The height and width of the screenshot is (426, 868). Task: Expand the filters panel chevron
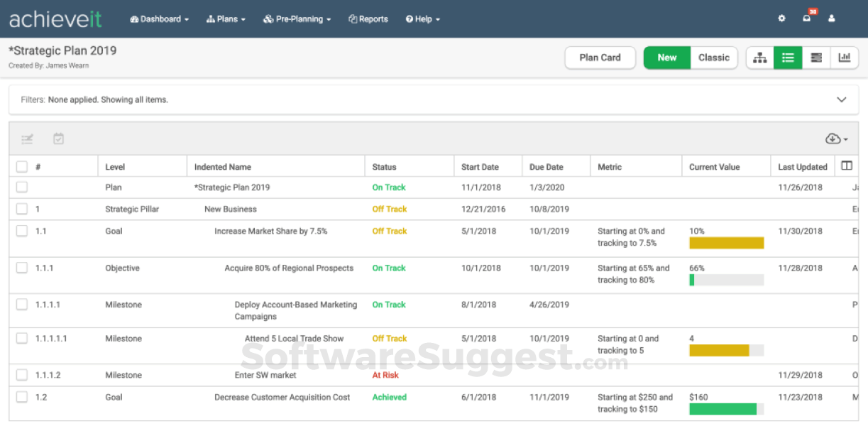[x=842, y=100]
